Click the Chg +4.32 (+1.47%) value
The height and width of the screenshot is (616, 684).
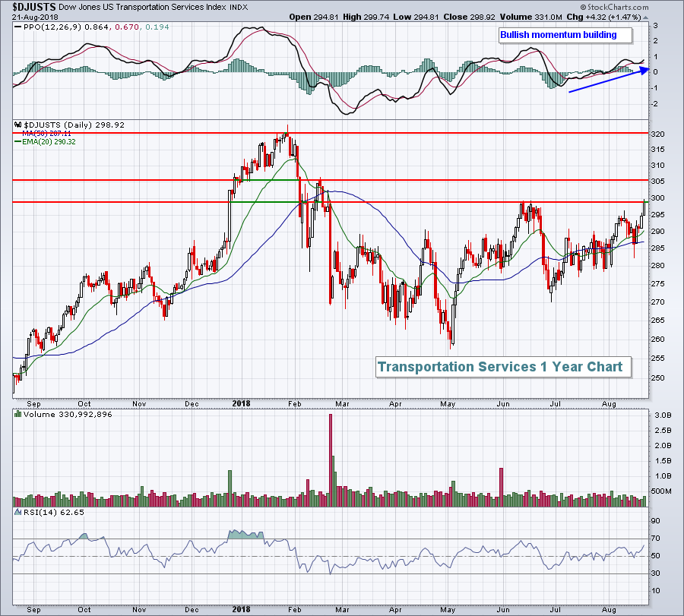pyautogui.click(x=603, y=17)
